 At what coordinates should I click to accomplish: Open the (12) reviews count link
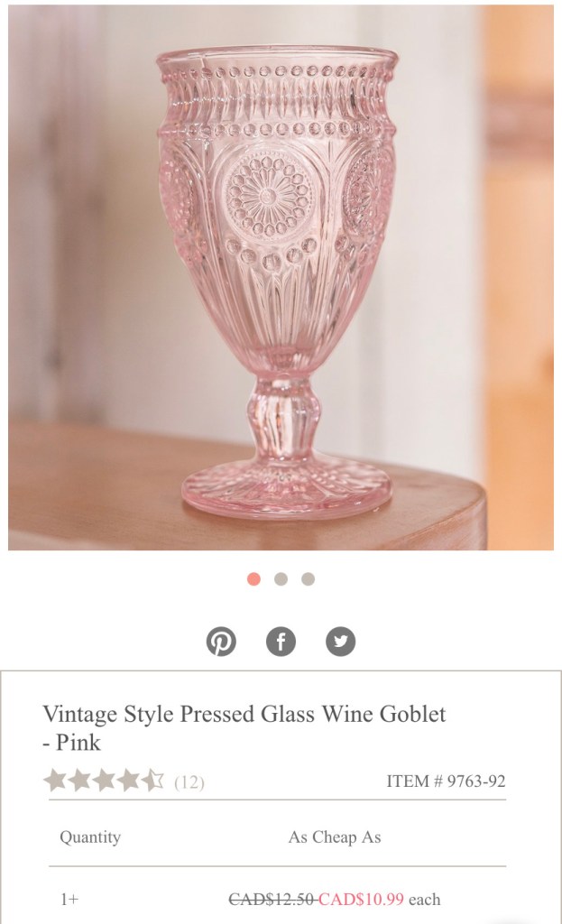coord(189,782)
